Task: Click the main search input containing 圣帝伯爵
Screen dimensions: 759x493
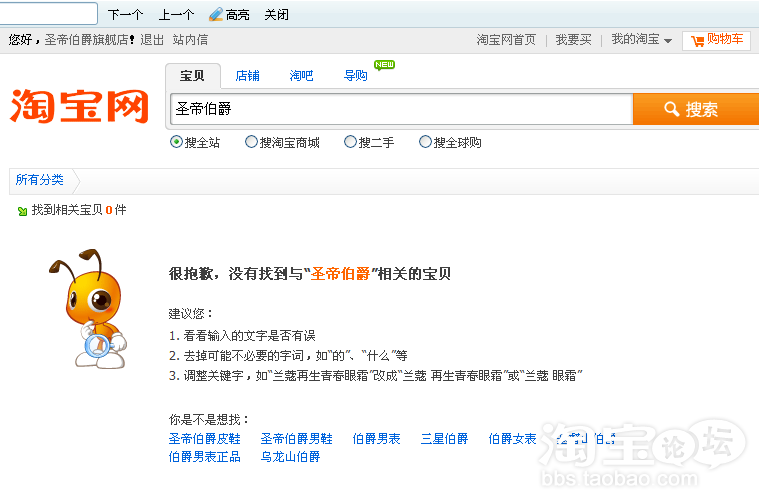Action: click(402, 109)
